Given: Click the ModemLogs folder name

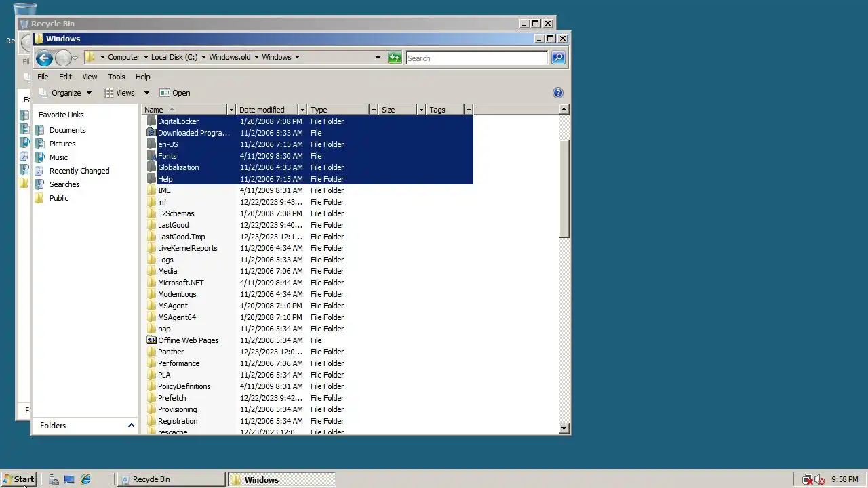Looking at the screenshot, I should pos(177,294).
